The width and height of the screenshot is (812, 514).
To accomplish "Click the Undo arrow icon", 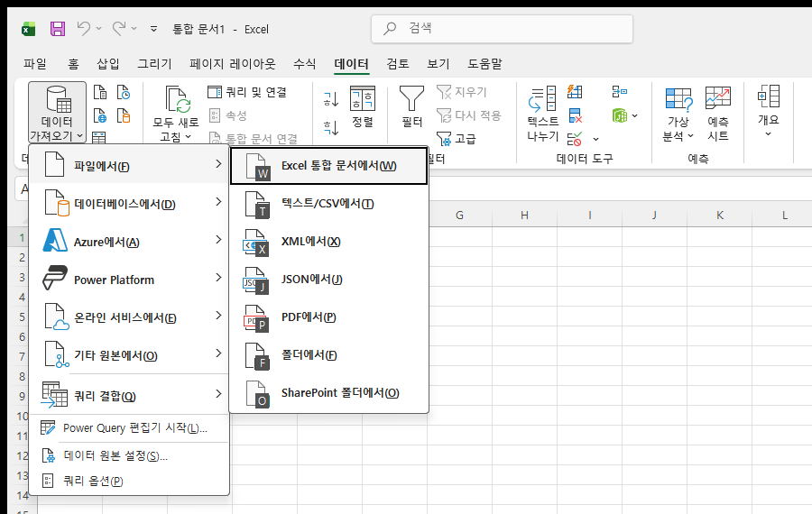I will click(x=83, y=29).
